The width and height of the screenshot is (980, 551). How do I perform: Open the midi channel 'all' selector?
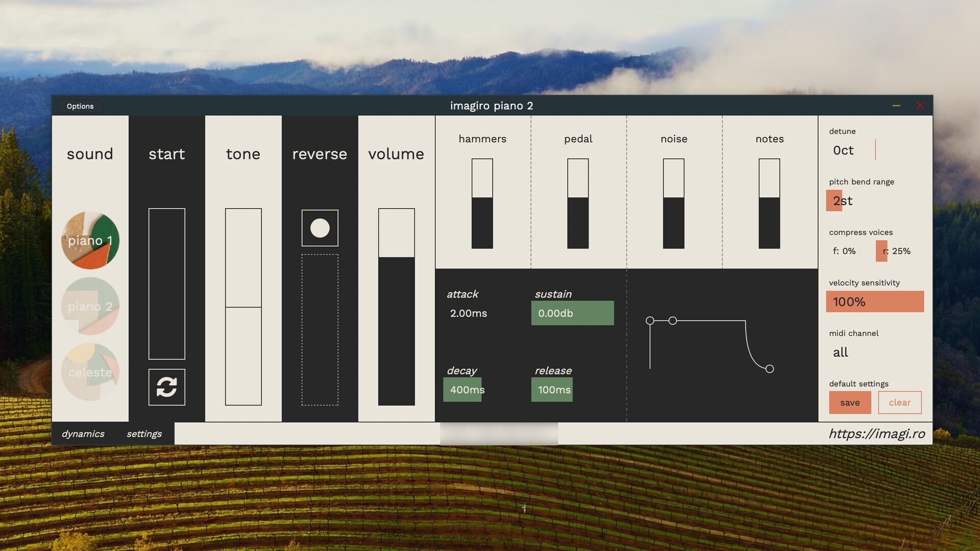840,353
